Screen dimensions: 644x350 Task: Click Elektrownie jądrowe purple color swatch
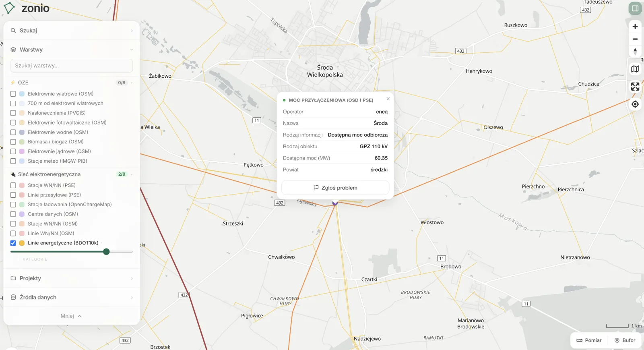[x=22, y=151]
